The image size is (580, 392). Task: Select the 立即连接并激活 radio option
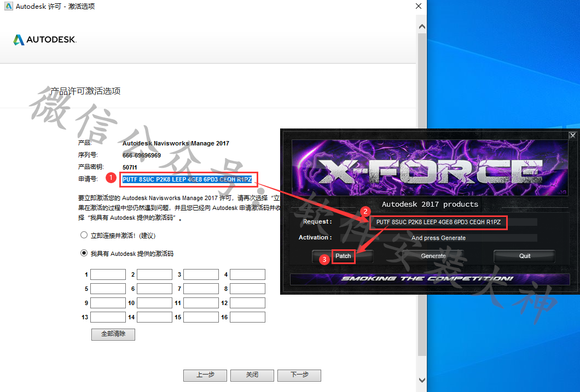84,235
